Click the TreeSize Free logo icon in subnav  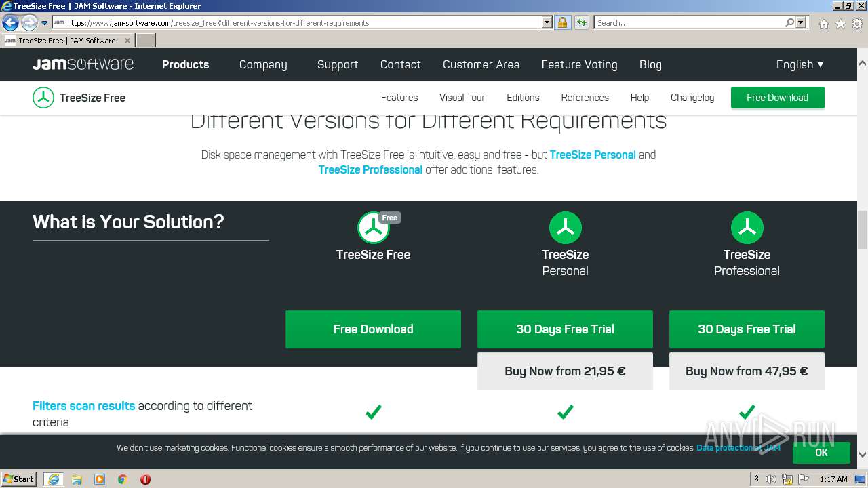click(43, 98)
